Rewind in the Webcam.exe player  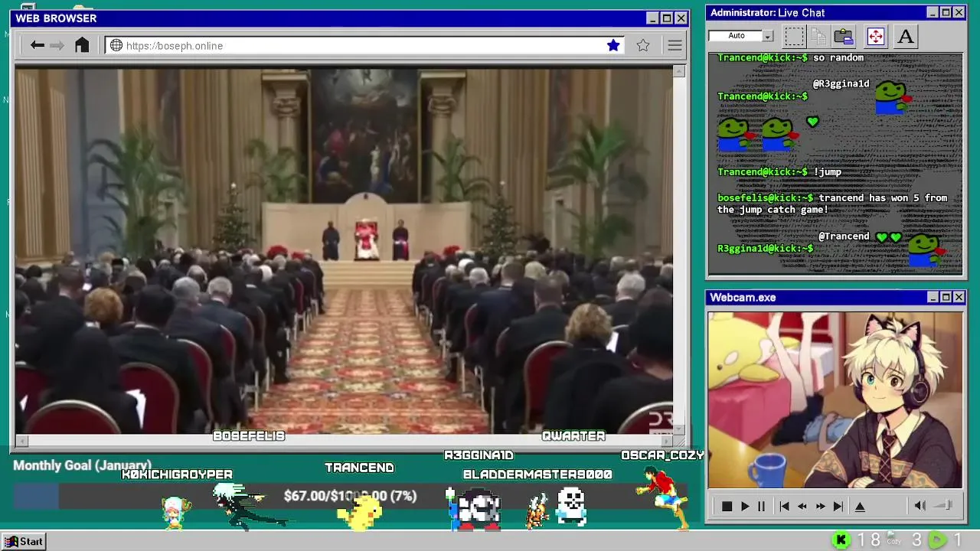pos(802,506)
